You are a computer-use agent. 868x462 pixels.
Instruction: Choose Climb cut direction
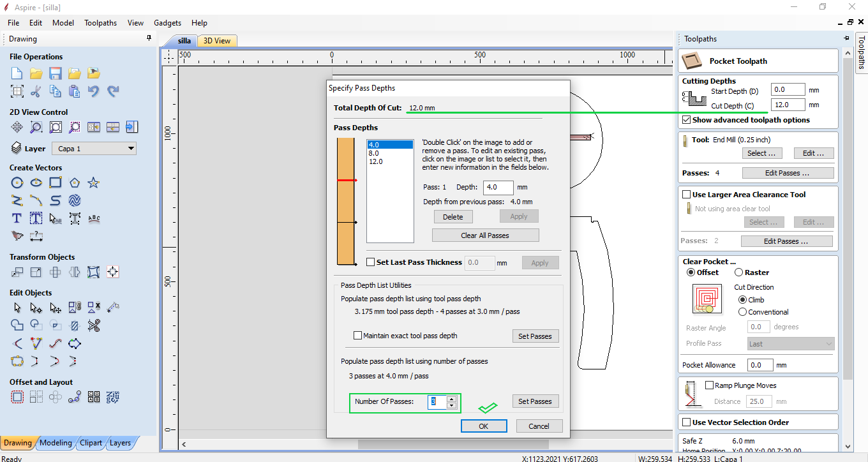742,300
